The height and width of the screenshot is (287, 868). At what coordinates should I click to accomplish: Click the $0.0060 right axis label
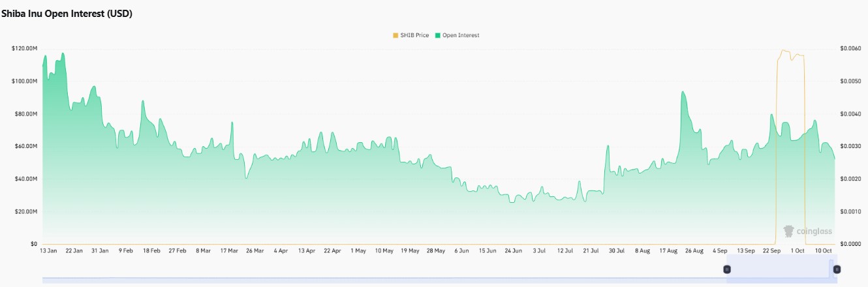coord(850,49)
